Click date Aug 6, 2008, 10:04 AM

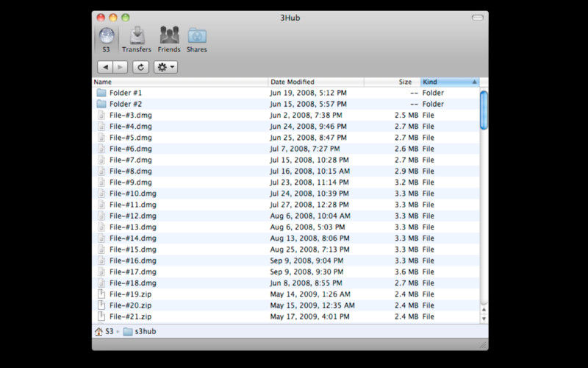tap(310, 216)
